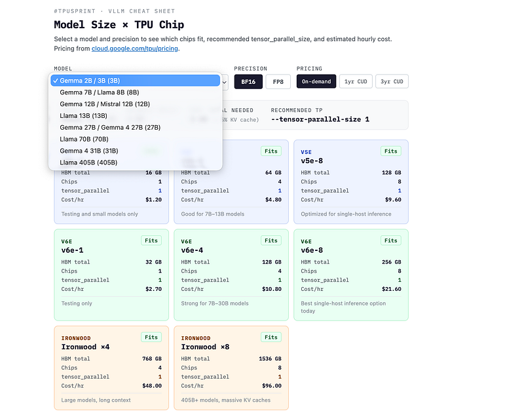Click Fits badge on v5e-8 card

click(x=390, y=151)
